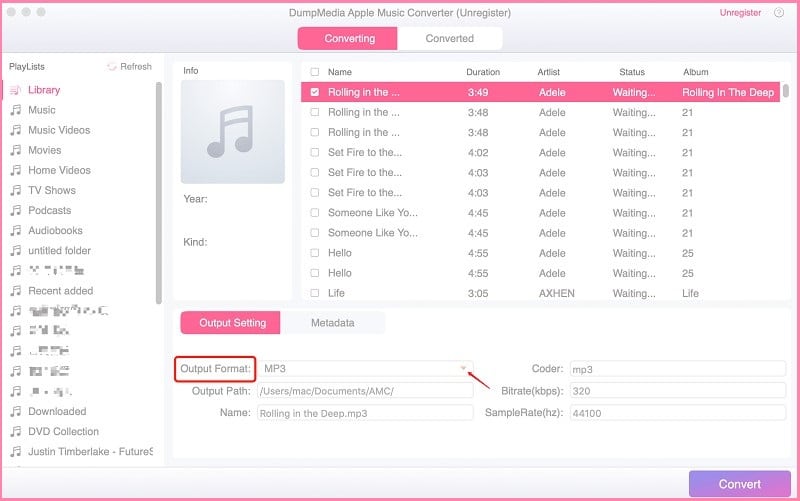
Task: Select the Podcasts playlist
Action: [49, 210]
